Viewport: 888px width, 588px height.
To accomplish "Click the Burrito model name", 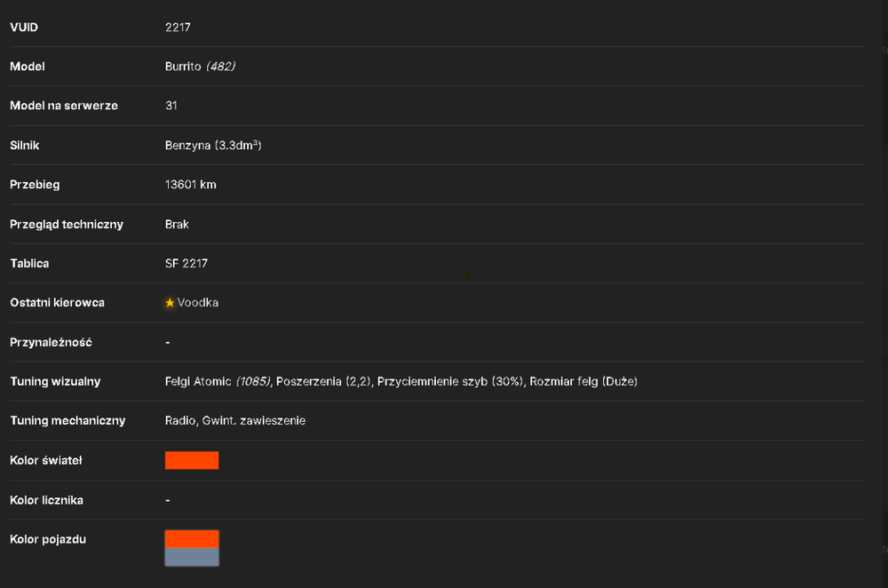I will coord(183,67).
